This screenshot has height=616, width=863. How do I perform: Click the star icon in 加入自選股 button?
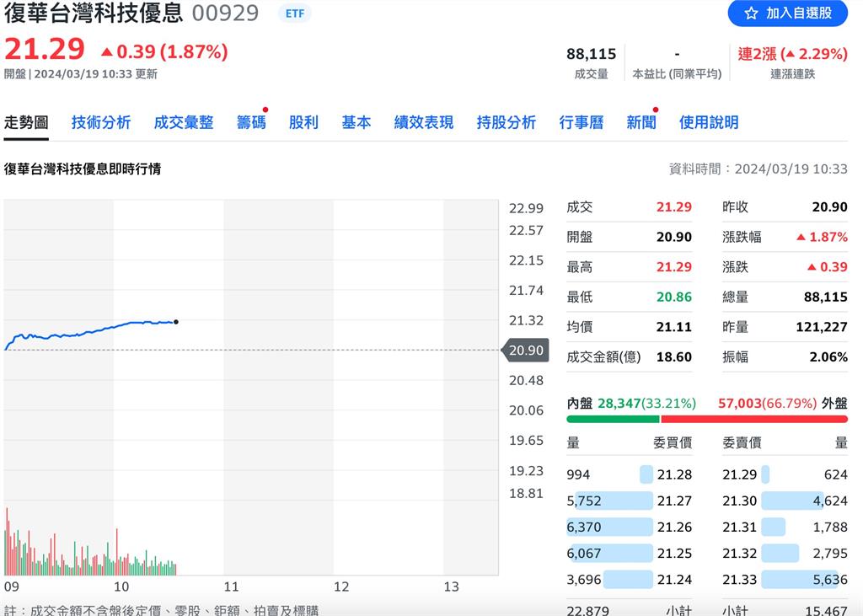coord(751,13)
